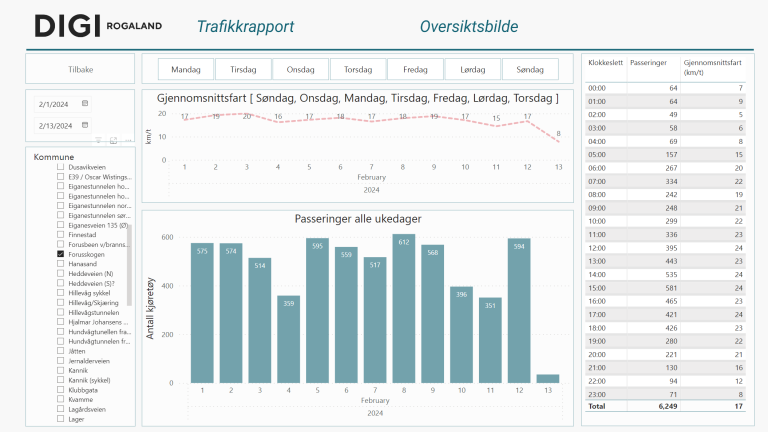Select Fredag weekday filter
The width and height of the screenshot is (768, 432).
tap(415, 69)
